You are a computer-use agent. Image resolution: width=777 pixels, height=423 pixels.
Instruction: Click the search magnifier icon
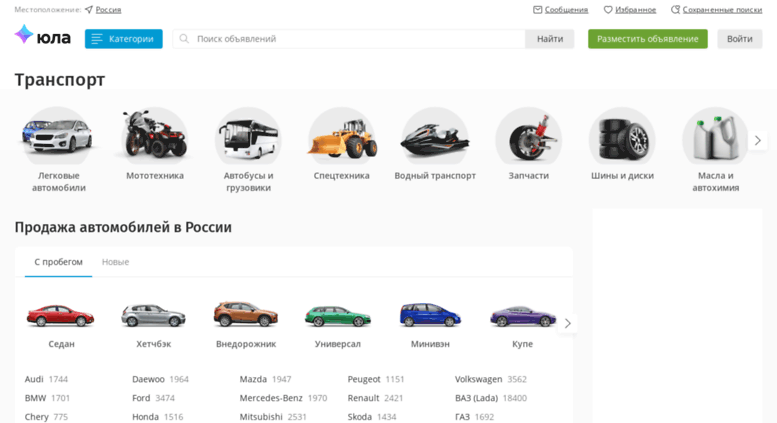click(x=184, y=39)
